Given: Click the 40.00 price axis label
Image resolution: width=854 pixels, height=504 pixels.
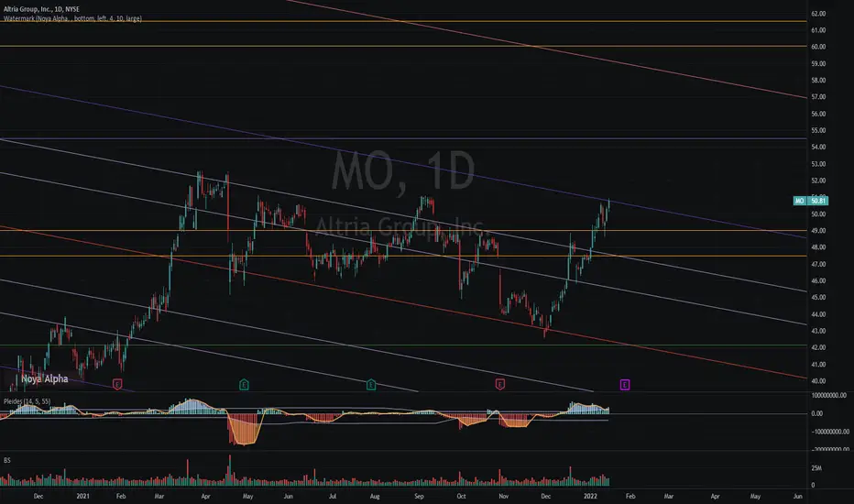Looking at the screenshot, I should (818, 381).
